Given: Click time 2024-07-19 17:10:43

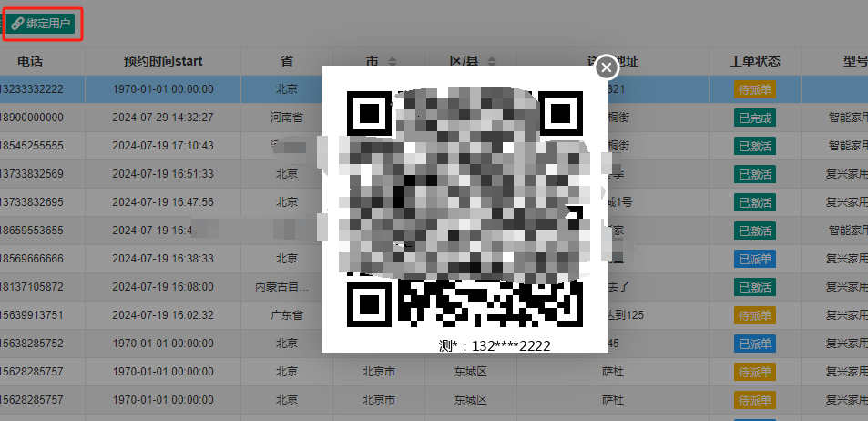Looking at the screenshot, I should [163, 146].
